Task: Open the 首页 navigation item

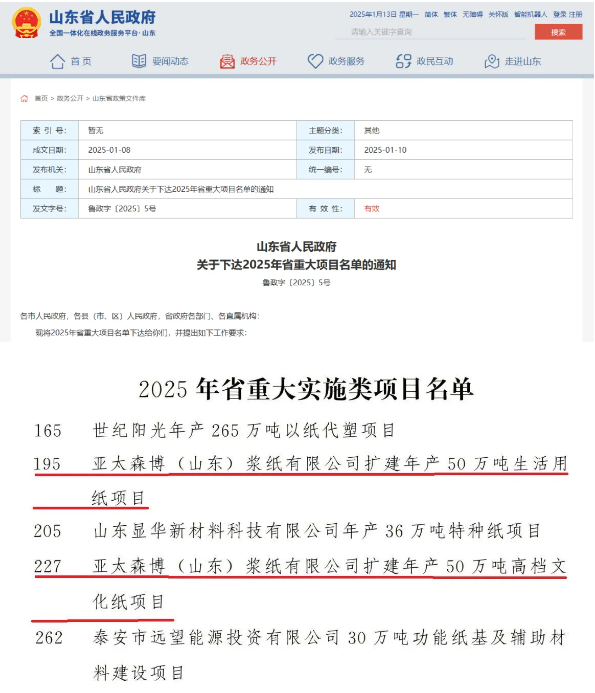Action: [x=81, y=61]
